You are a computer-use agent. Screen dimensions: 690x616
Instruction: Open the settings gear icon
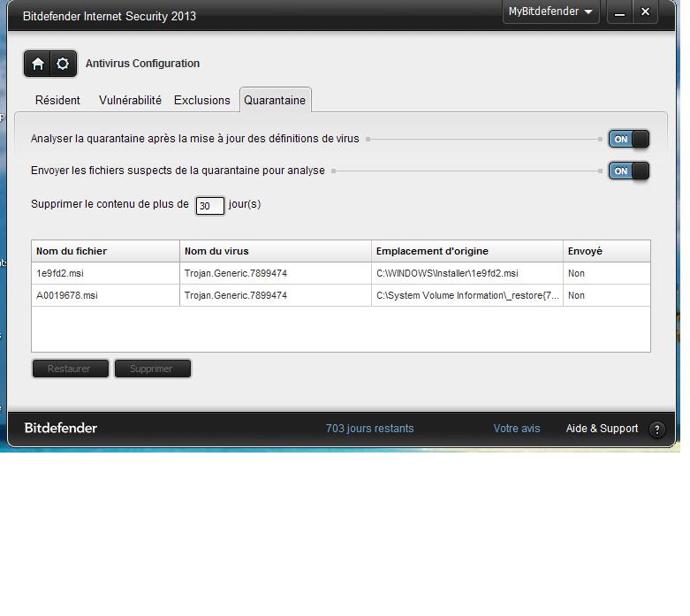click(x=63, y=64)
